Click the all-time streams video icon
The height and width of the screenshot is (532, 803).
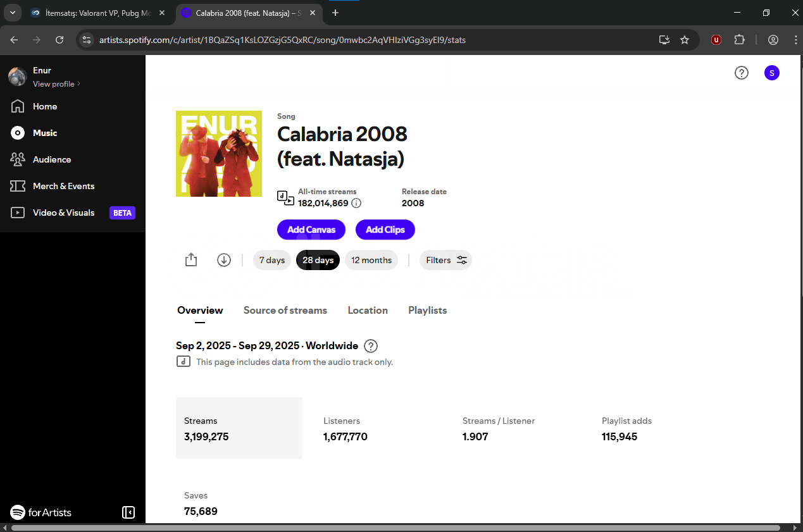point(285,197)
